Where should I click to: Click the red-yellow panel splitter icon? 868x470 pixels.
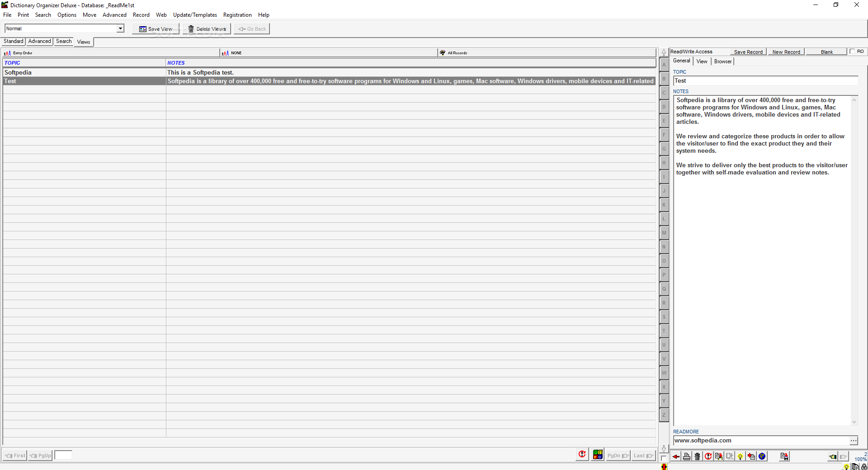point(664,467)
